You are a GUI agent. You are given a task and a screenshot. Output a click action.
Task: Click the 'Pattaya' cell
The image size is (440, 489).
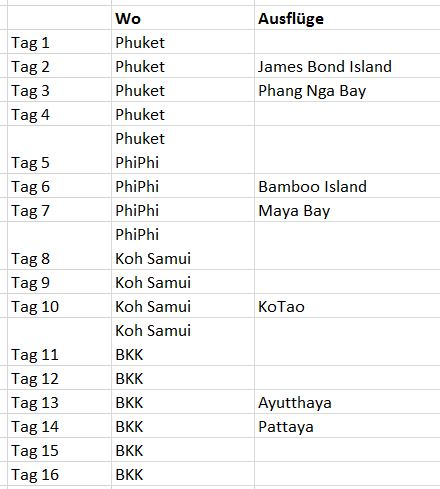click(347, 426)
